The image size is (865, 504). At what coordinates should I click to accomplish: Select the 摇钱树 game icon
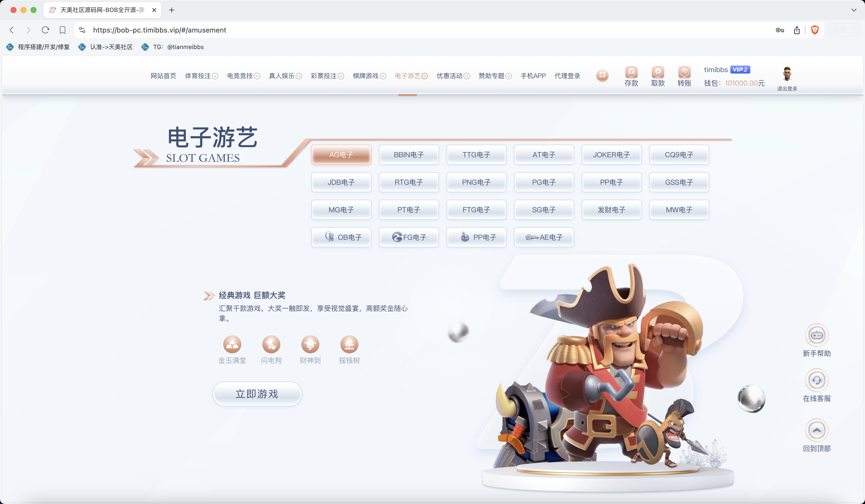click(349, 345)
